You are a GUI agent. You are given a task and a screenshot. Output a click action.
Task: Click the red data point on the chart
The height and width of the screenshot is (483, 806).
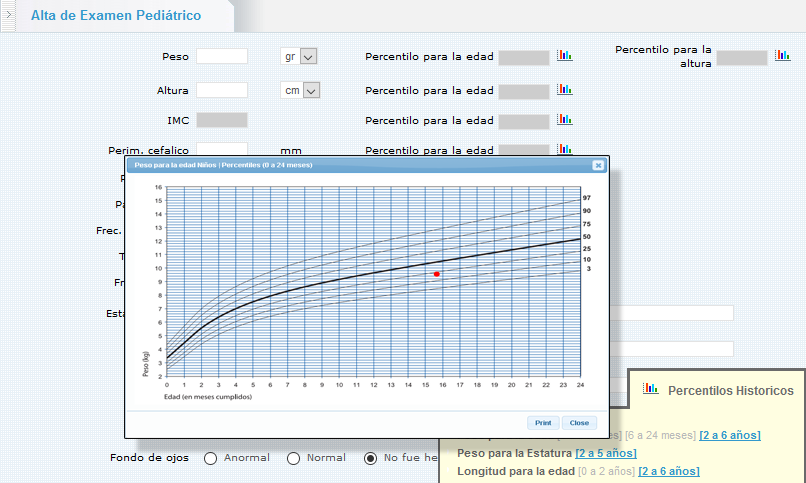coord(437,274)
